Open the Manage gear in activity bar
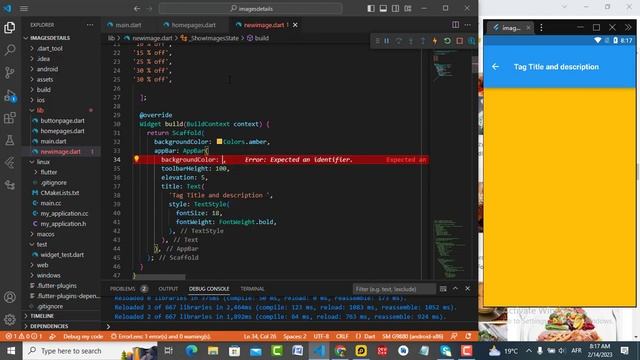The width and height of the screenshot is (640, 360). tap(10, 319)
